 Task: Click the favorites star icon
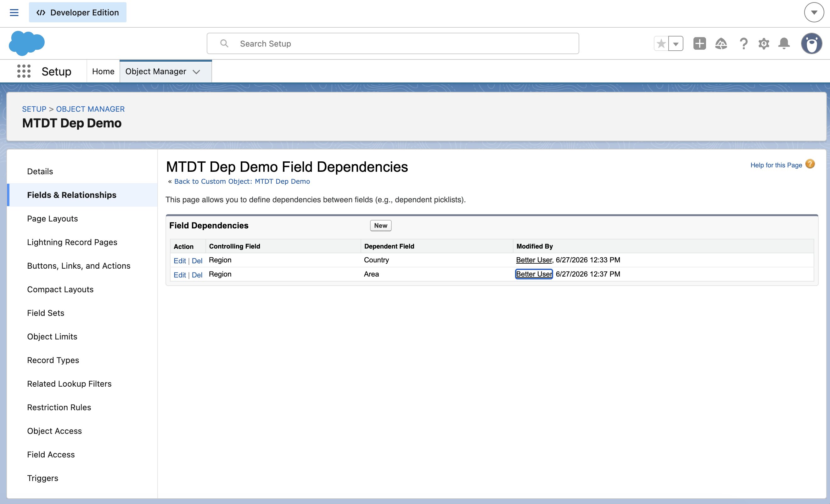point(661,43)
